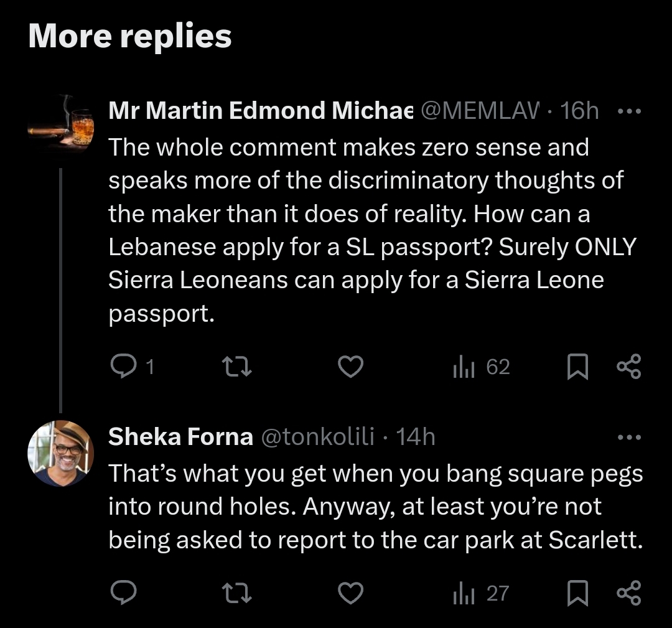Share Martin Edmond Michael's reply

click(628, 367)
